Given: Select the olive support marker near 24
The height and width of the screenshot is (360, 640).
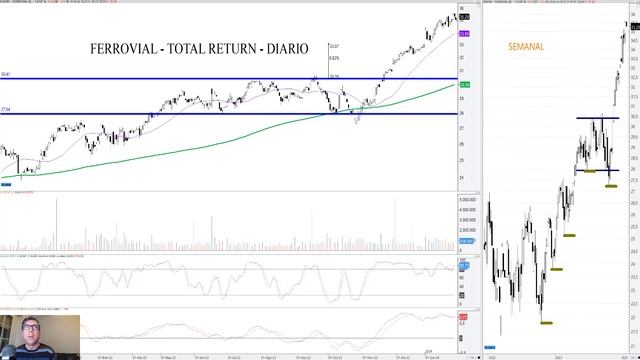Looking at the screenshot, I should click(556, 269).
